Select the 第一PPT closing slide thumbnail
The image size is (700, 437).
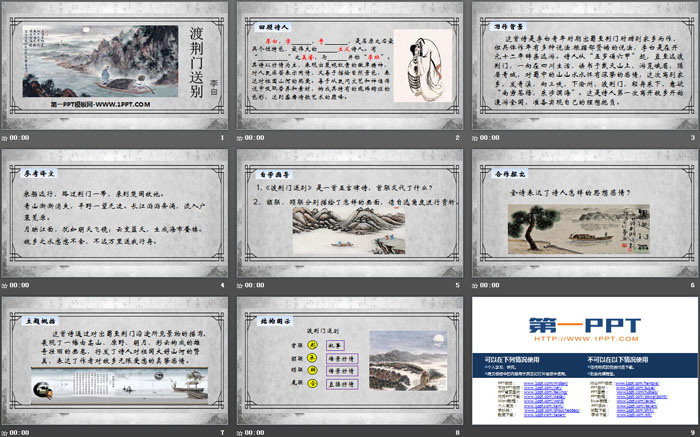[x=585, y=361]
